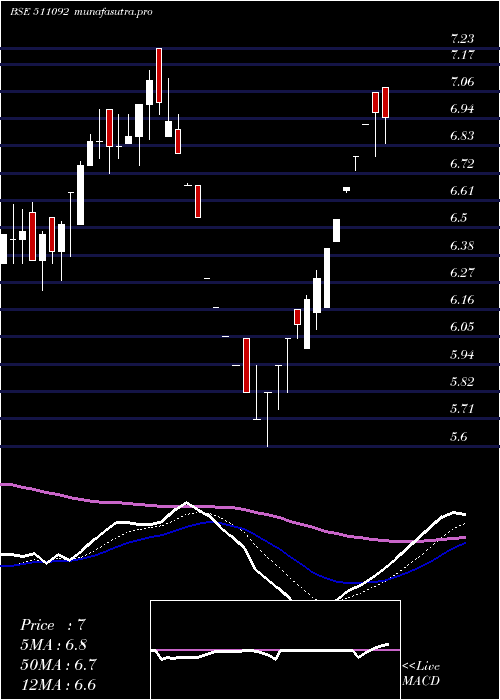This screenshot has height=700, width=500.
Task: Click the 'Price : 7' readout
Action: click(x=53, y=625)
